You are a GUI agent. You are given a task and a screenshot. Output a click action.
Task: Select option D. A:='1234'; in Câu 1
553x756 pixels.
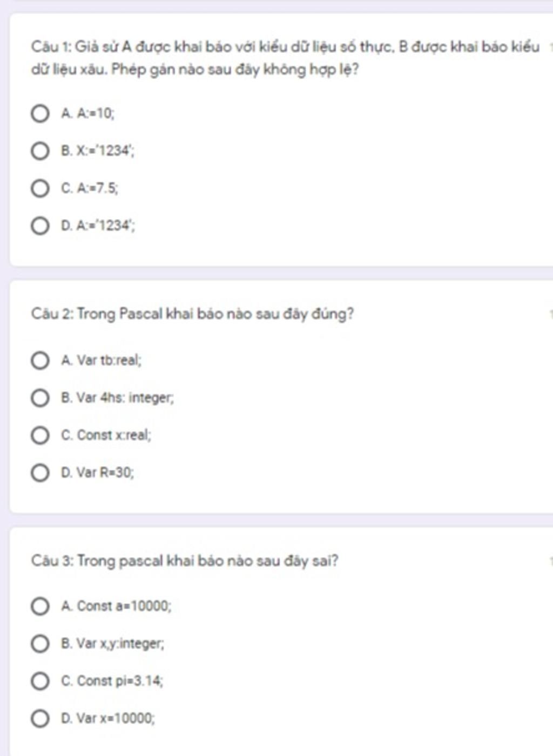pyautogui.click(x=39, y=226)
